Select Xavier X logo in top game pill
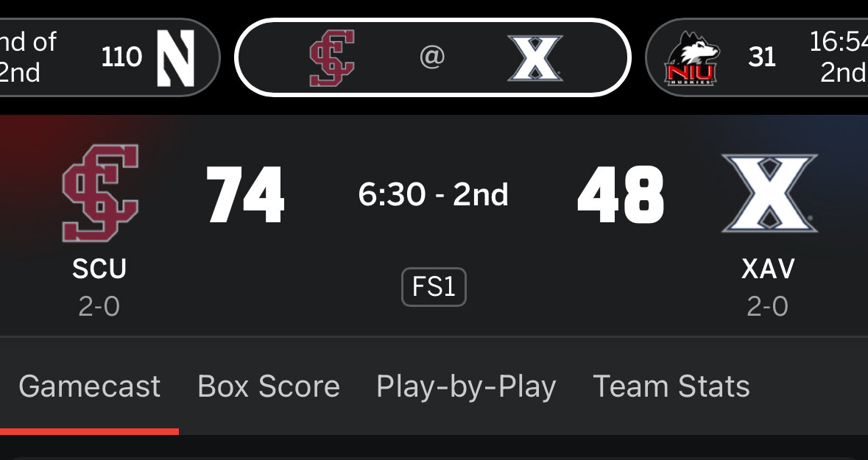Image resolution: width=868 pixels, height=460 pixels. coord(535,57)
